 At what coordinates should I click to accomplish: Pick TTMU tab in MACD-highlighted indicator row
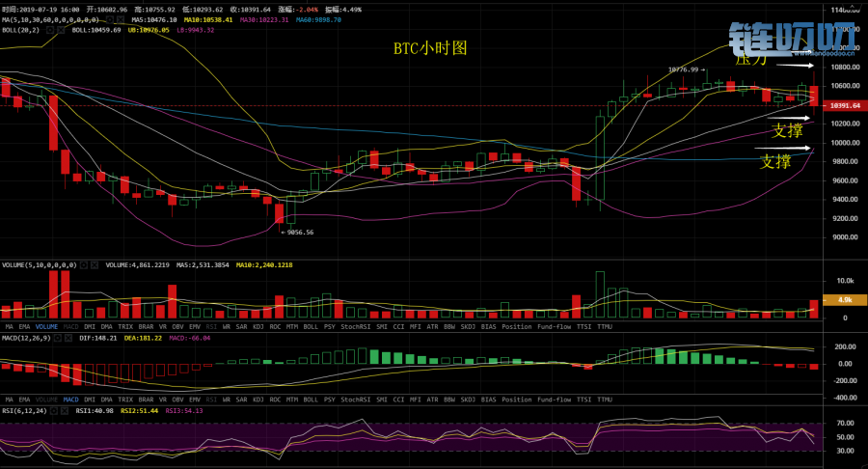tap(605, 399)
